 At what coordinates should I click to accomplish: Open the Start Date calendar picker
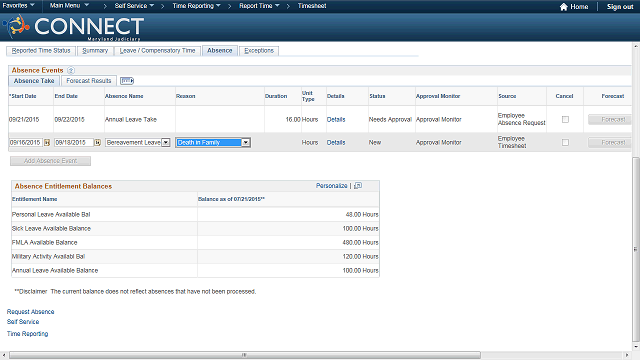(47, 142)
